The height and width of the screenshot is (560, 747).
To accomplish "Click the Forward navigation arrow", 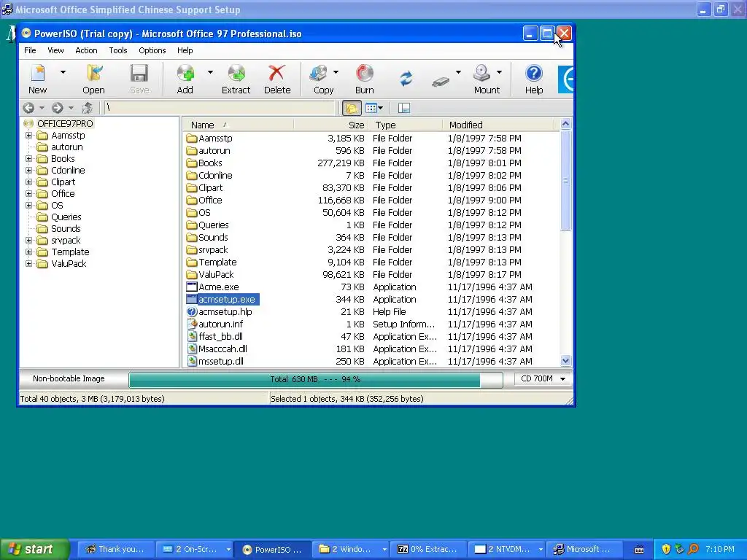I will [58, 108].
